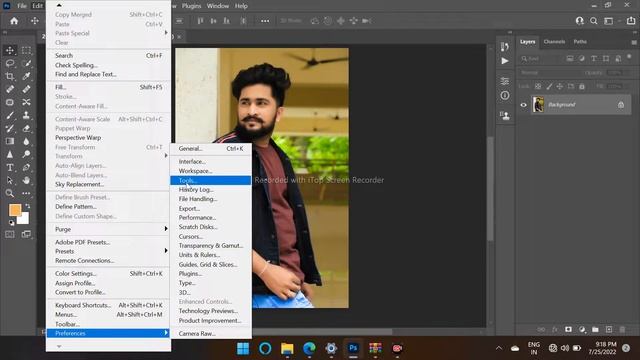Switch to the Channels tab

[554, 42]
